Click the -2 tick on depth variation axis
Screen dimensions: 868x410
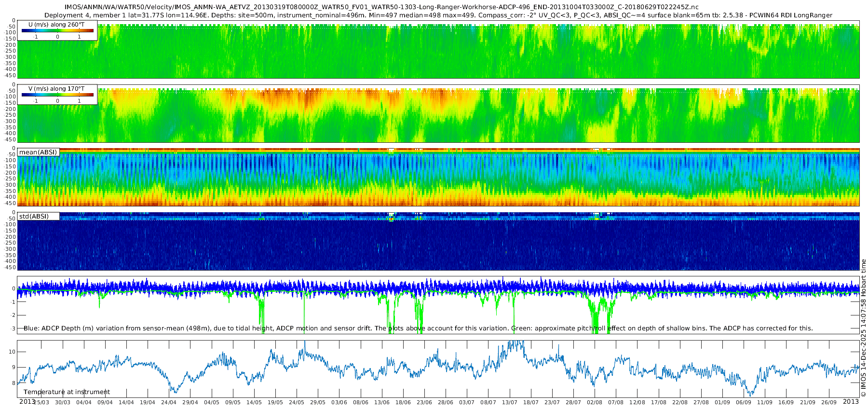click(12, 315)
